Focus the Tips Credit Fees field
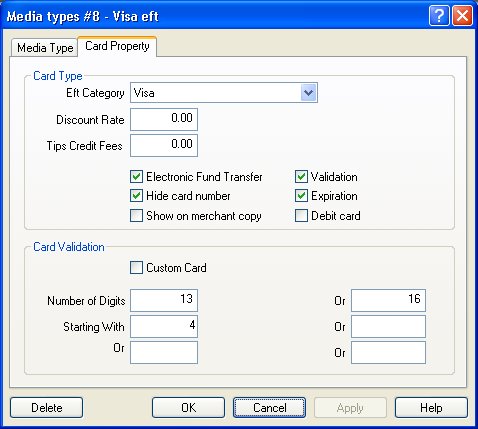Viewport: 478px width, 429px height. (164, 145)
